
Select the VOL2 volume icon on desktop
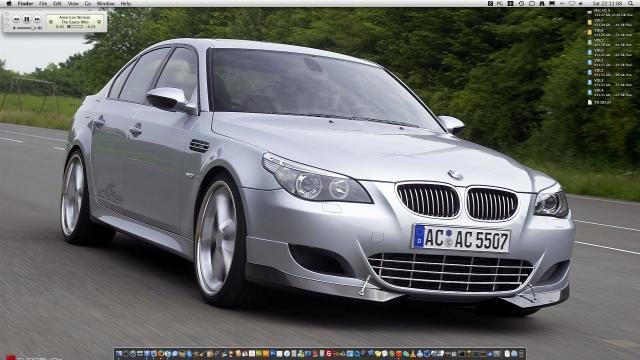pos(589,72)
